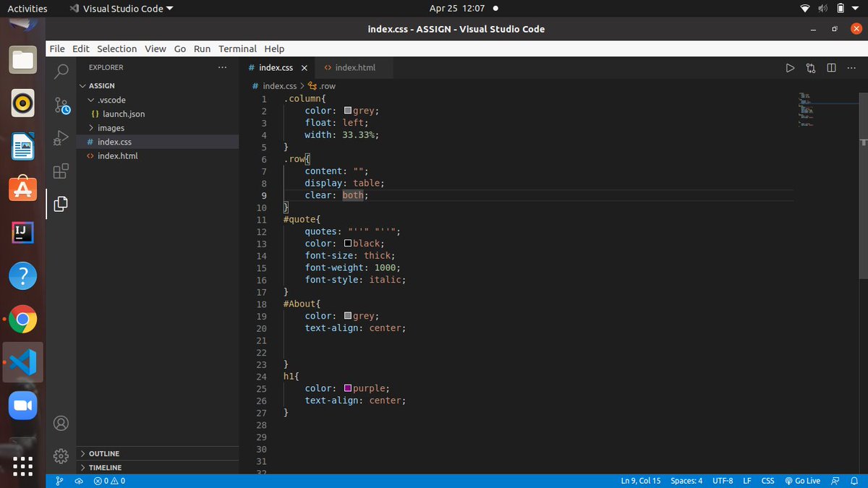Click Activities in the top bar

(27, 9)
